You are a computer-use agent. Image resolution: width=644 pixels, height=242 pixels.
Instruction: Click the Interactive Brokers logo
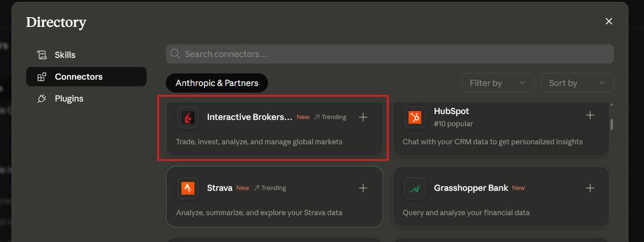coord(188,117)
